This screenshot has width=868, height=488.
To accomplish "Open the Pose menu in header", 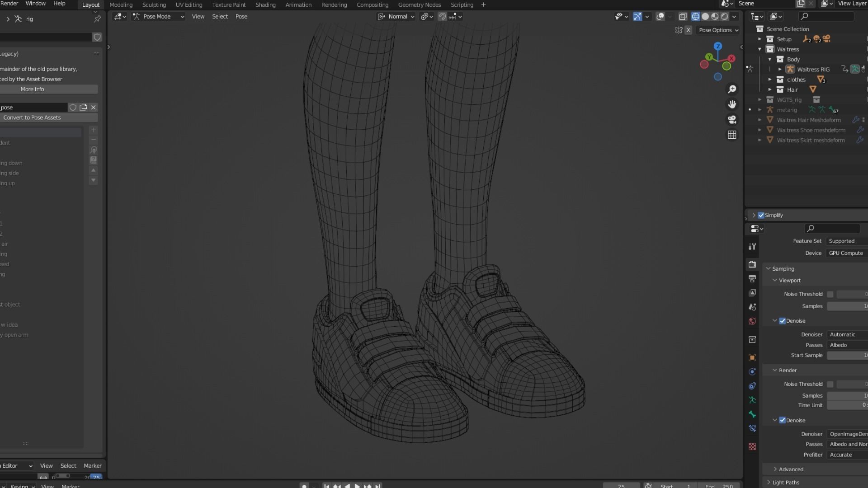I will pyautogui.click(x=241, y=17).
